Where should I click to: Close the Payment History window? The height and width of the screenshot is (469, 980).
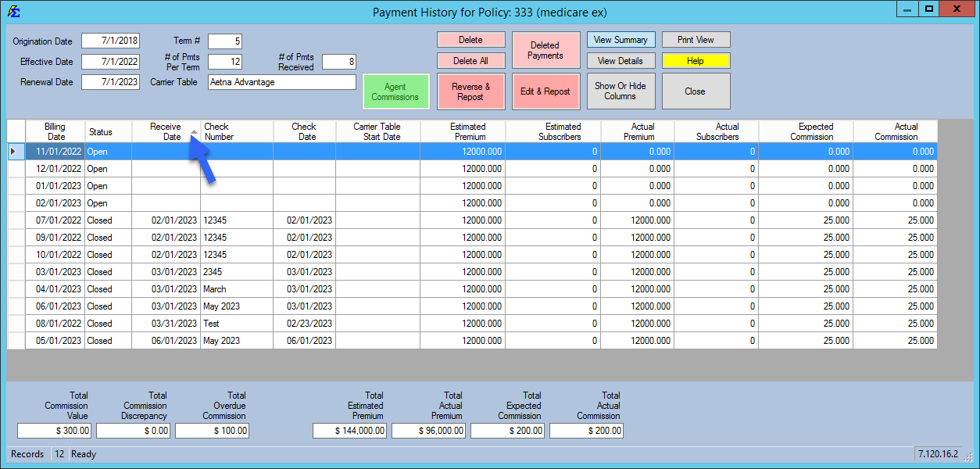(695, 91)
